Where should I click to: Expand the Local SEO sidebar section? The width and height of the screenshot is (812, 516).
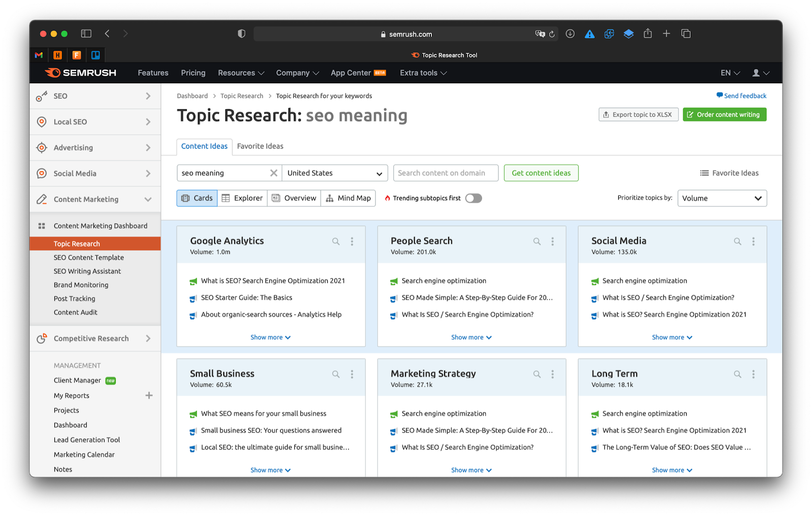tap(95, 122)
